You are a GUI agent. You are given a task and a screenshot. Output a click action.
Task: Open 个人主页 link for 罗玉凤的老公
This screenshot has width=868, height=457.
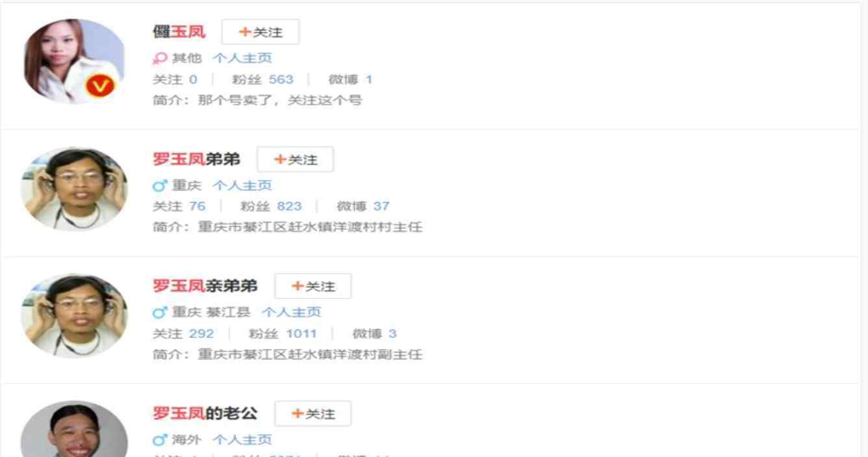click(242, 440)
